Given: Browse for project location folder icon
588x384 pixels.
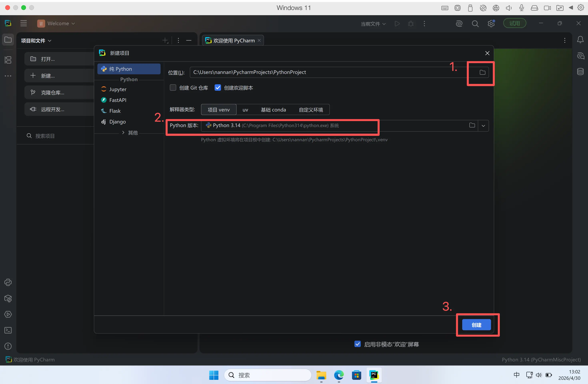Looking at the screenshot, I should pyautogui.click(x=482, y=72).
